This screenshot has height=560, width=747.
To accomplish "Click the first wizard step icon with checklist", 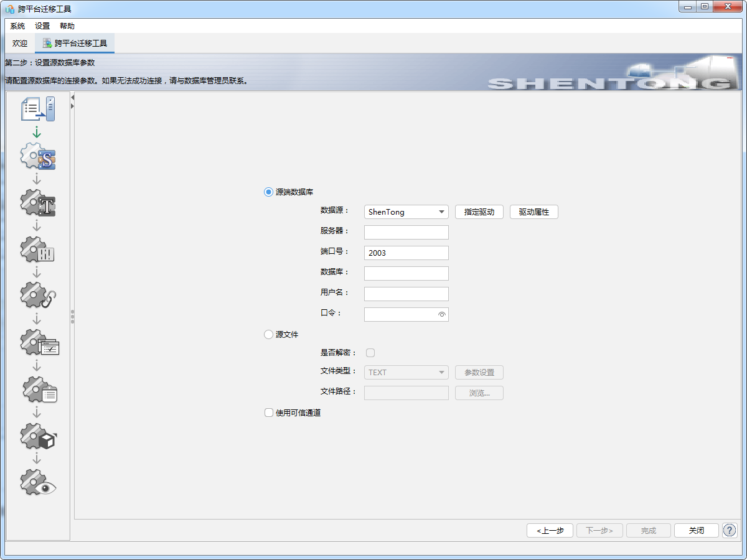I will [37, 110].
